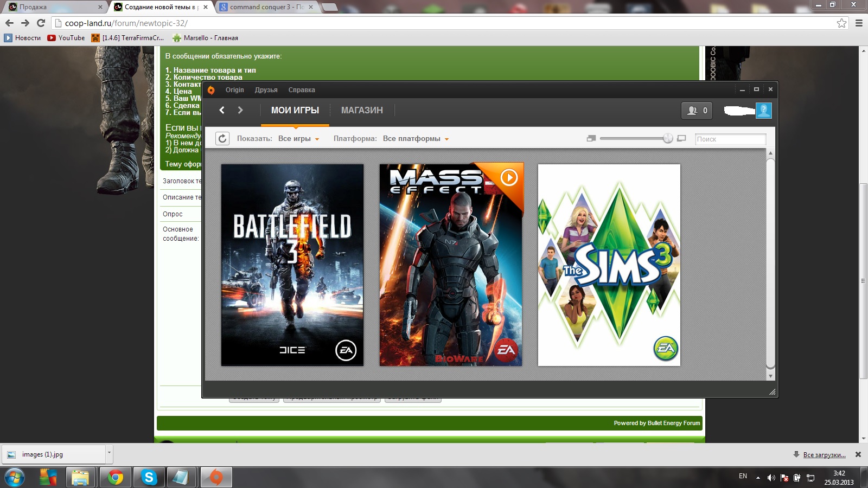Click Chrome's forward navigation arrow

(x=25, y=23)
